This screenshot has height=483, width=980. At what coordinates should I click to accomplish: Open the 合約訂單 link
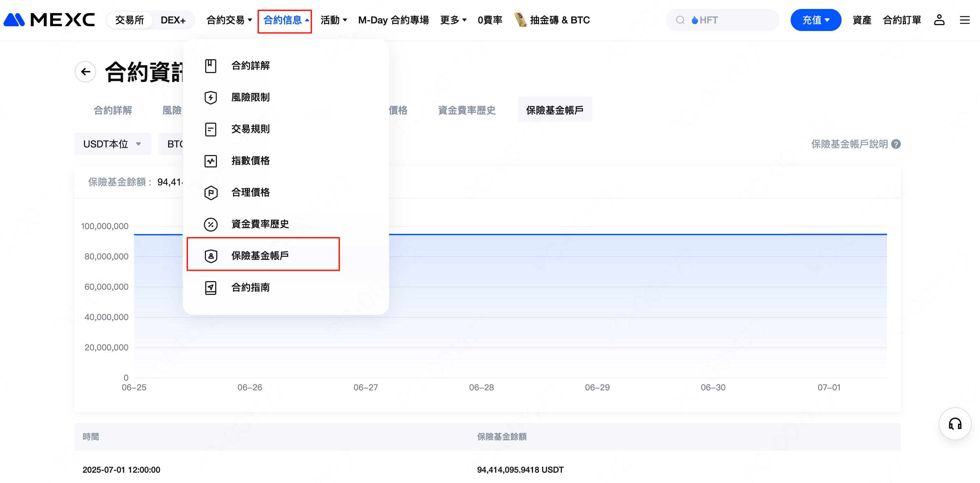(x=901, y=20)
